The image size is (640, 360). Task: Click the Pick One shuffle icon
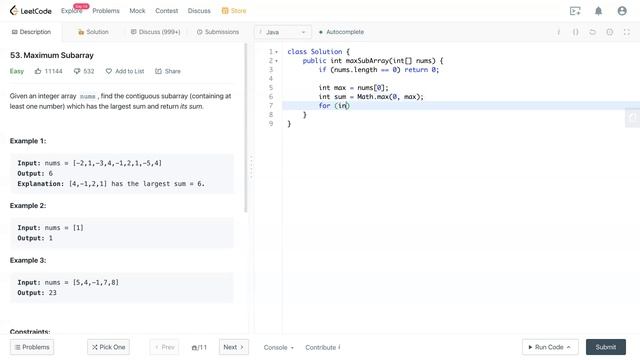pos(94,347)
